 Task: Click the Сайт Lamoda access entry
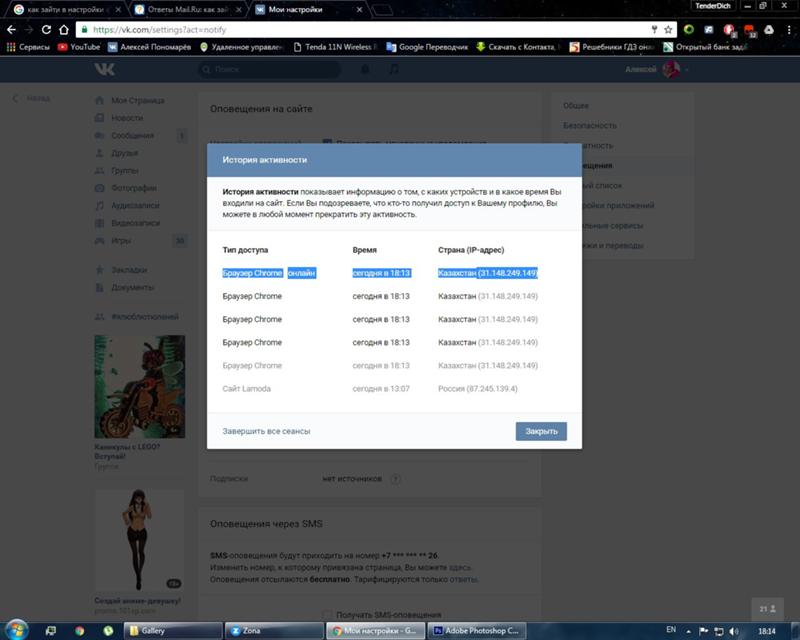pos(246,389)
